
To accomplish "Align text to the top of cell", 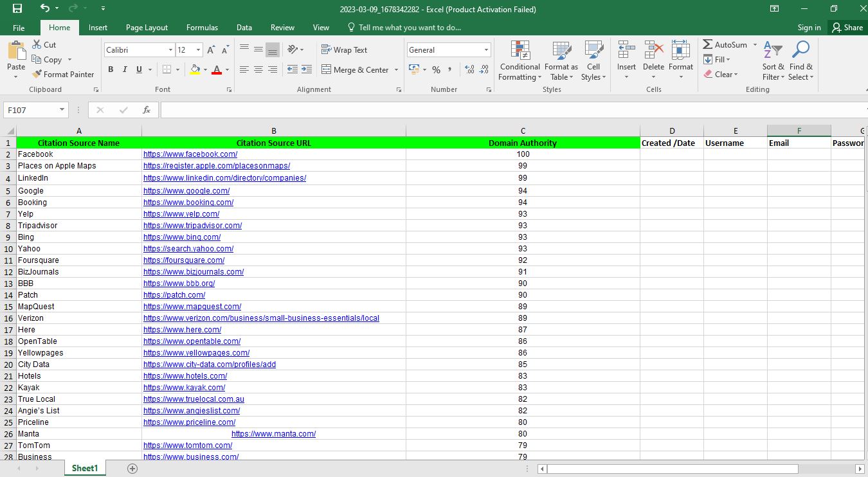I will (244, 50).
